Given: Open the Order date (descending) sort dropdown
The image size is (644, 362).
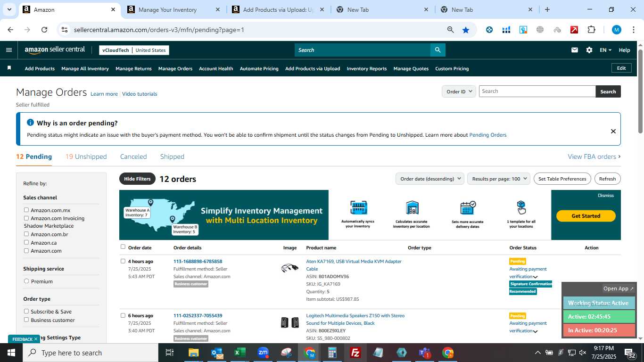Looking at the screenshot, I should [430, 179].
